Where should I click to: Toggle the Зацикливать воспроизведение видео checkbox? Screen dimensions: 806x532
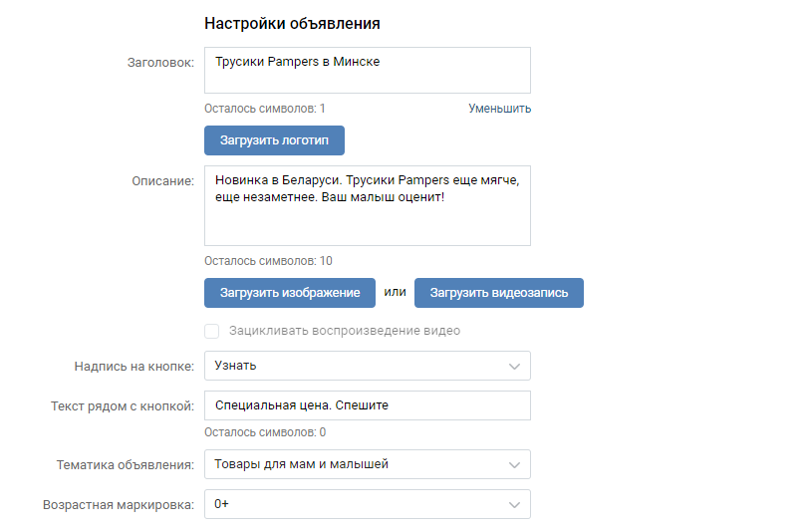point(211,331)
